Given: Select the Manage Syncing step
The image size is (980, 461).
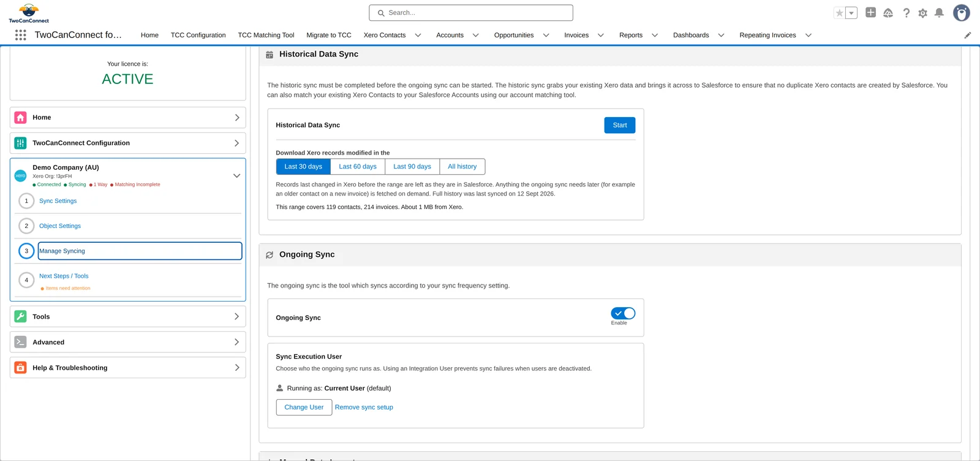Looking at the screenshot, I should click(x=140, y=251).
